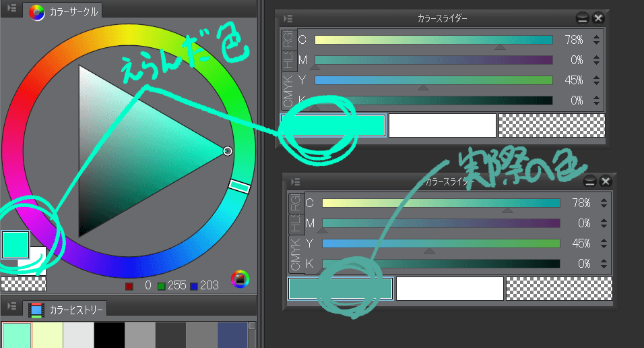Select white sub color in lower slider panel
This screenshot has height=348, width=644.
[450, 289]
